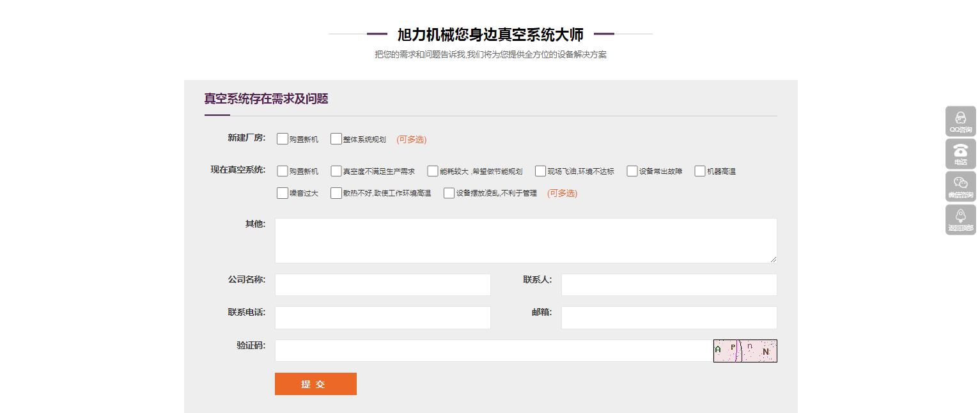This screenshot has width=980, height=413.
Task: Click the 公司名称 input field
Action: tap(382, 284)
